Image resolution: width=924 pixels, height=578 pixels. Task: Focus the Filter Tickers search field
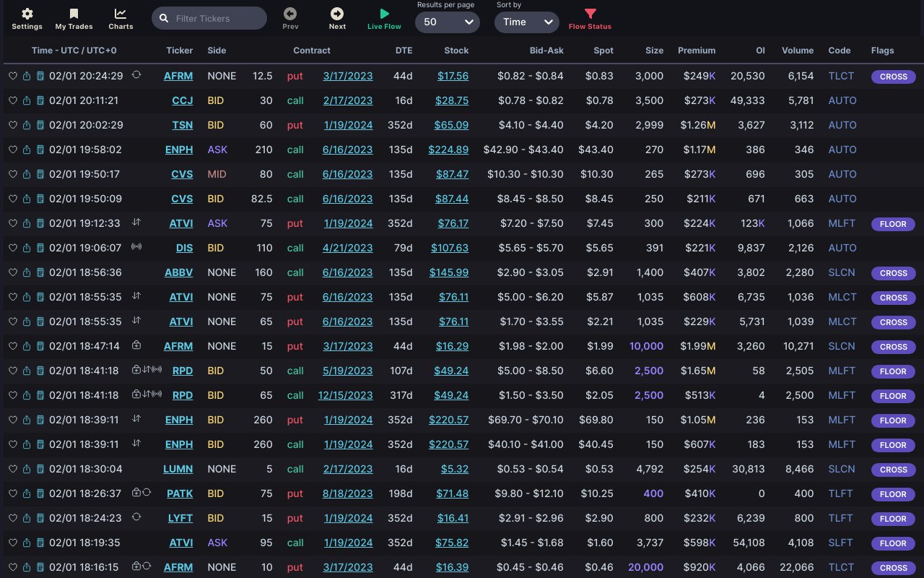coord(209,18)
